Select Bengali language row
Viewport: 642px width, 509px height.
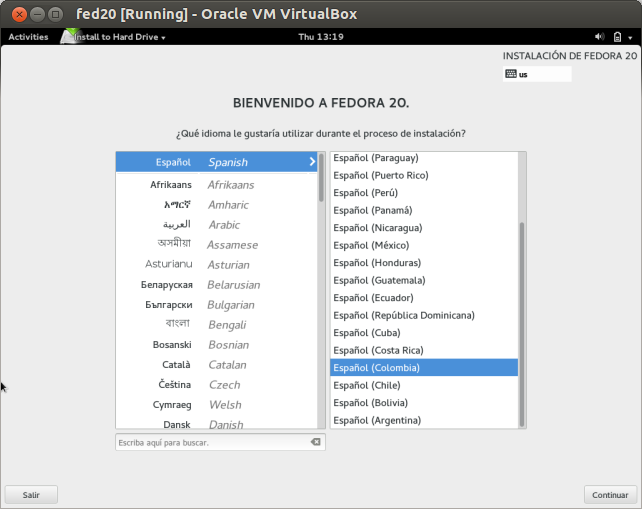tap(217, 325)
